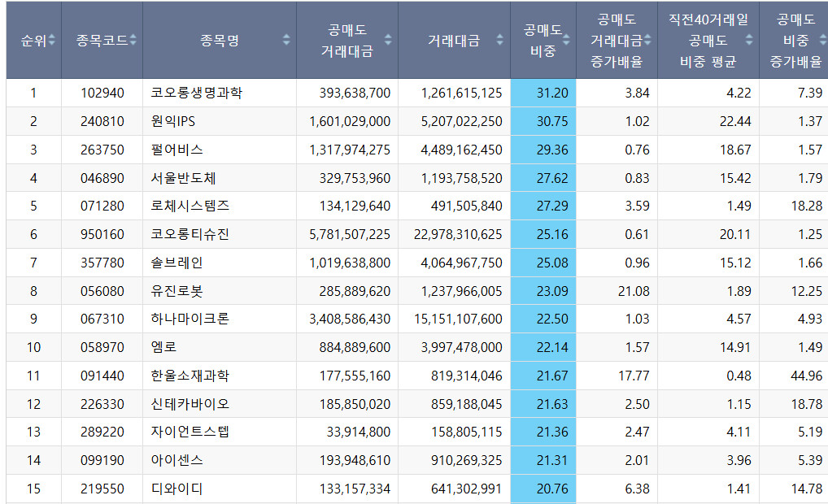Image resolution: width=828 pixels, height=504 pixels.
Task: Click stock code 046890
Action: click(102, 178)
